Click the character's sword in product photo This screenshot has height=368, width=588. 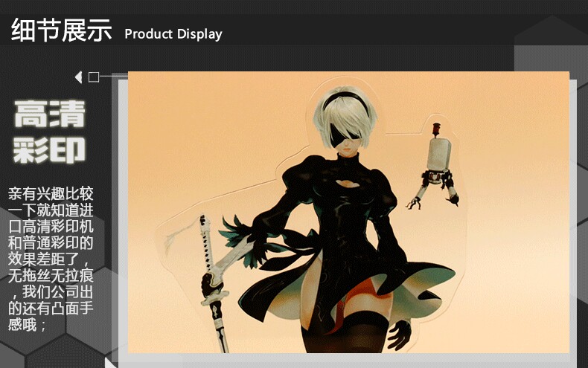[215, 283]
